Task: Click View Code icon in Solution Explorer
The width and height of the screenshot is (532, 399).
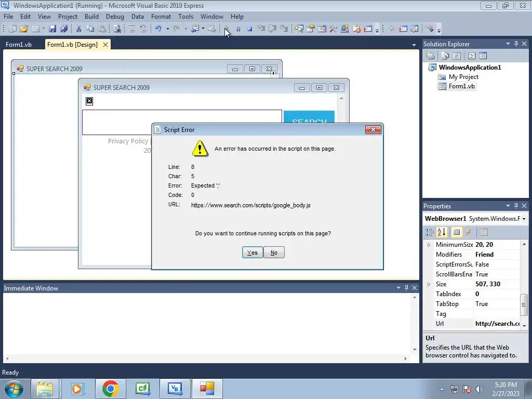Action: (472, 56)
